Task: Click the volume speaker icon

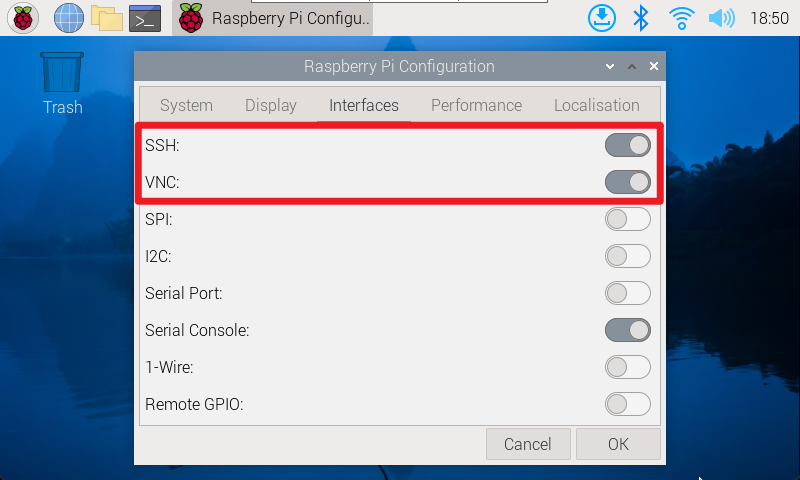Action: click(721, 18)
